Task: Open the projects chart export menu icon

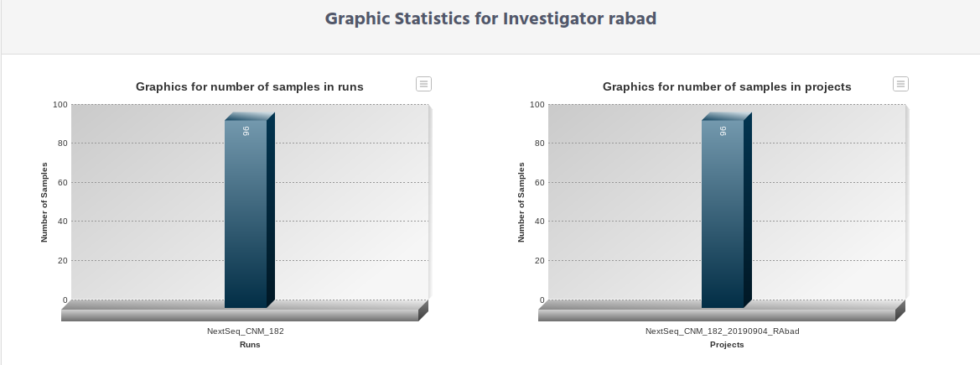Action: [900, 84]
